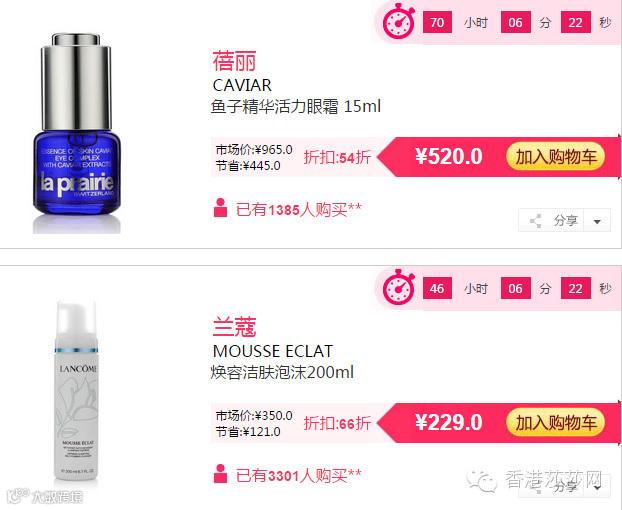Open the 兰蔻 brand link

pos(234,327)
